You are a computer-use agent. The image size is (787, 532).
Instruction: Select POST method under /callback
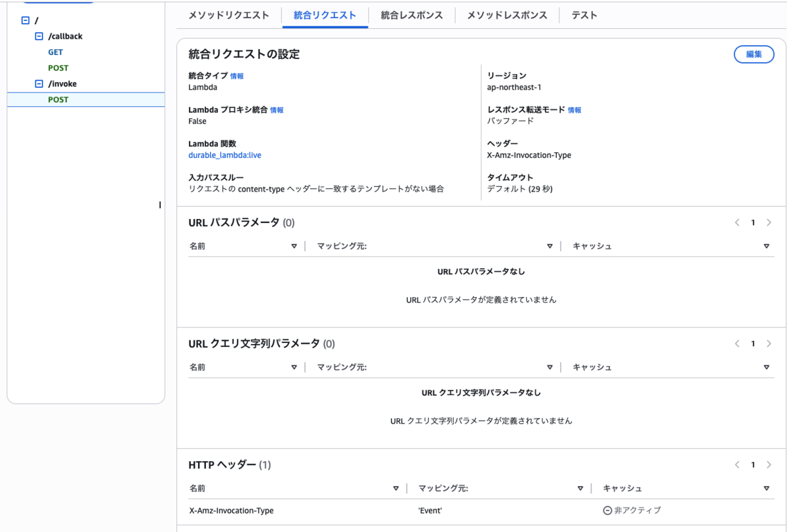pyautogui.click(x=58, y=68)
